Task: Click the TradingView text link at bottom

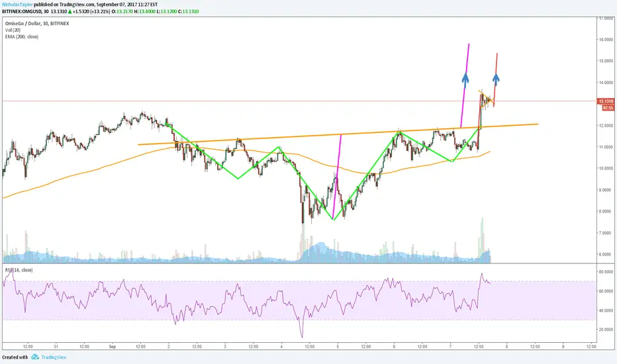Action: (54, 357)
